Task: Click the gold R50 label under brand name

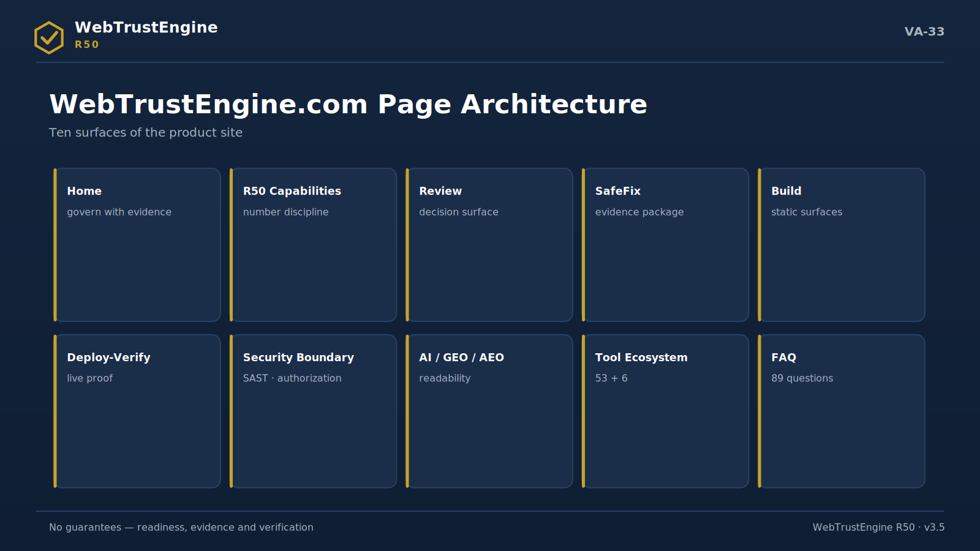Action: (87, 45)
